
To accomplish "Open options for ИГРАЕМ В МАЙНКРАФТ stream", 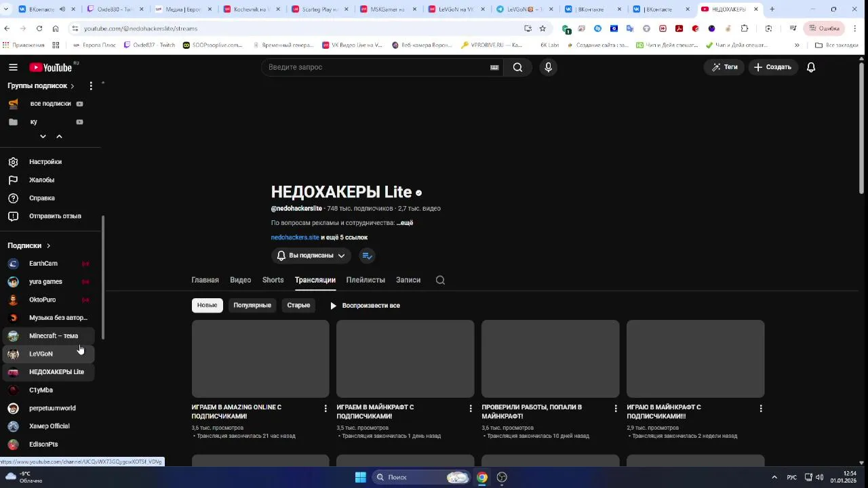I will (x=471, y=408).
